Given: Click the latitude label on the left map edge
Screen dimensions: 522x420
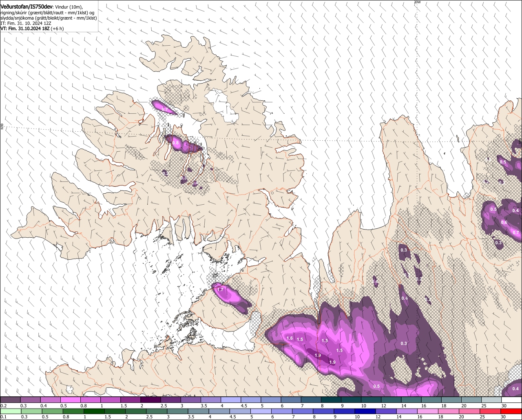Looking at the screenshot, I should 2,127.
